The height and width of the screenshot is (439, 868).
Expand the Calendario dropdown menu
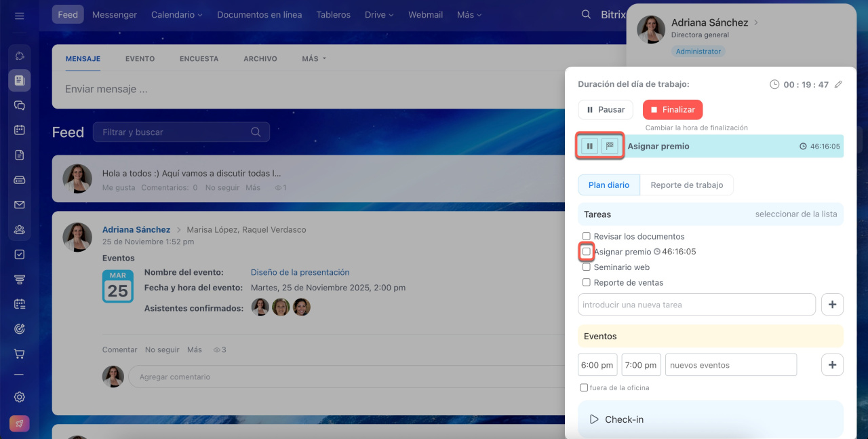[177, 15]
